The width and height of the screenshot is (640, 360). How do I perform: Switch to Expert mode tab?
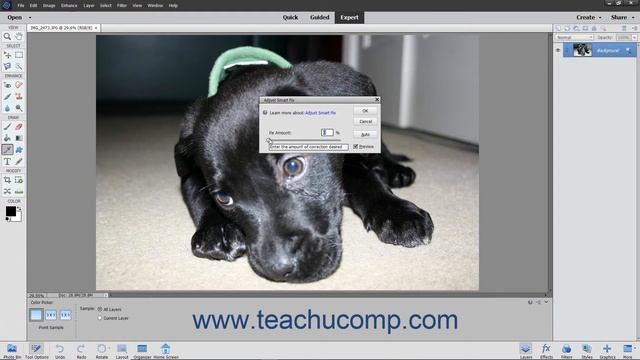click(x=349, y=18)
